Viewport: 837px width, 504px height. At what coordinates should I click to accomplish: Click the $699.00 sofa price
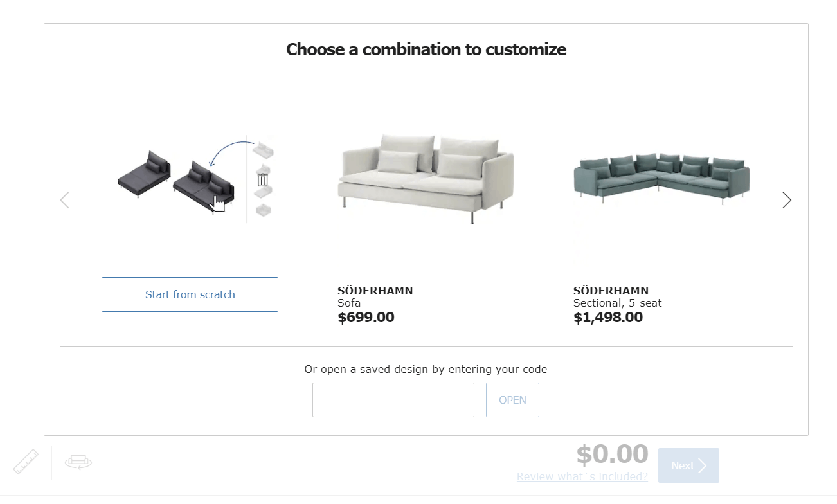coord(366,318)
